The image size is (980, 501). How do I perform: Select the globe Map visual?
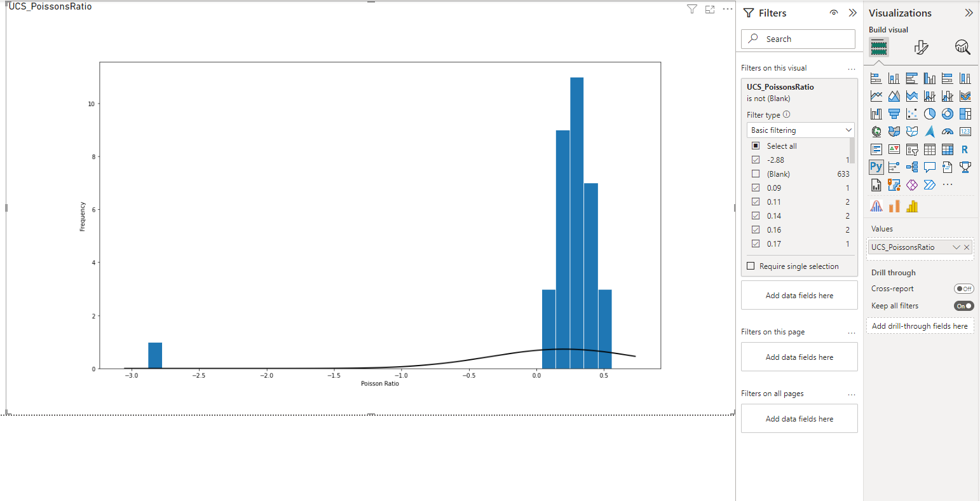coord(876,132)
